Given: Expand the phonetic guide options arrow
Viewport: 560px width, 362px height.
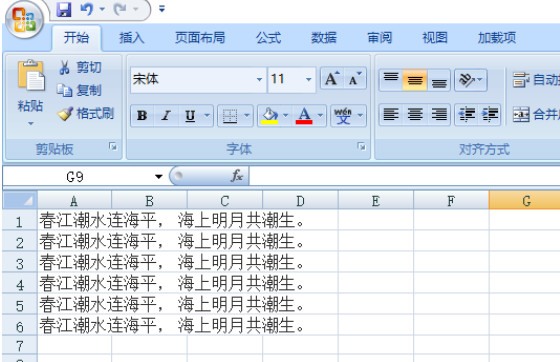Looking at the screenshot, I should point(360,115).
